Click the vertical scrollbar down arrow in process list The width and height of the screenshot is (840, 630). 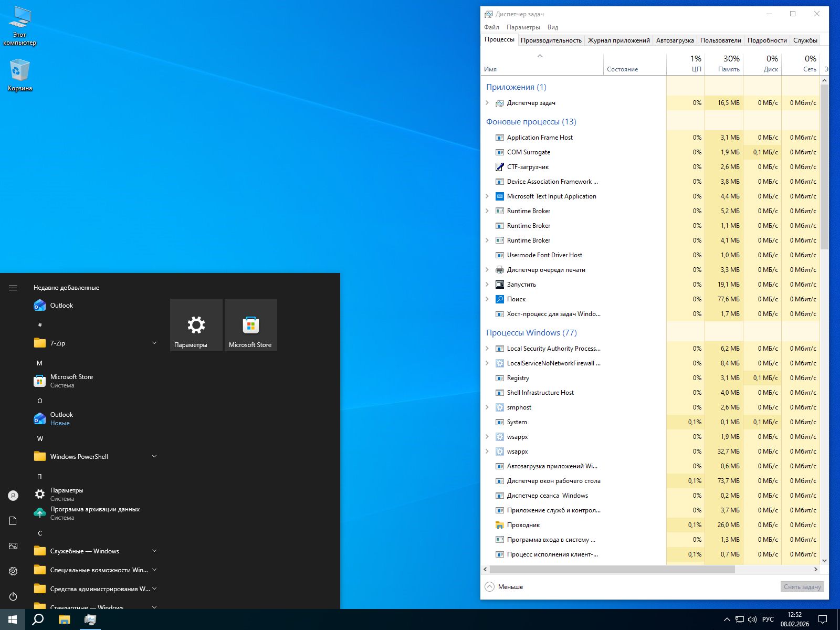[824, 561]
